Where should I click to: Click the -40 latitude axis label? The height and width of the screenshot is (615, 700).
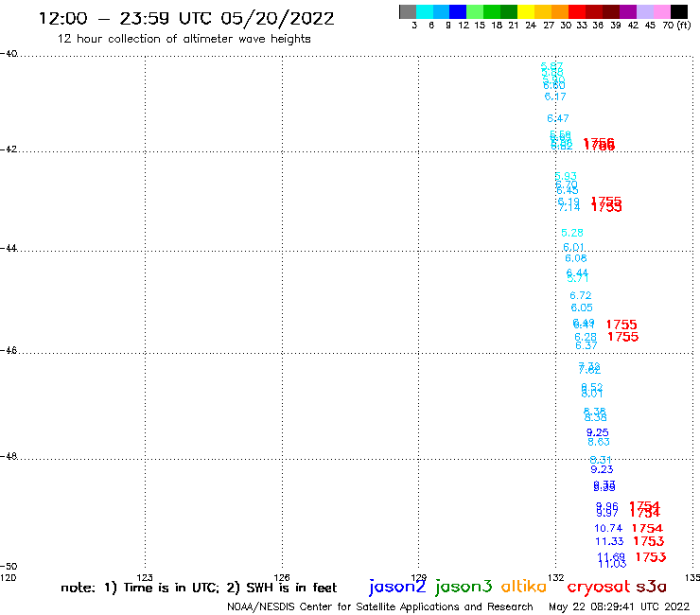tap(9, 54)
